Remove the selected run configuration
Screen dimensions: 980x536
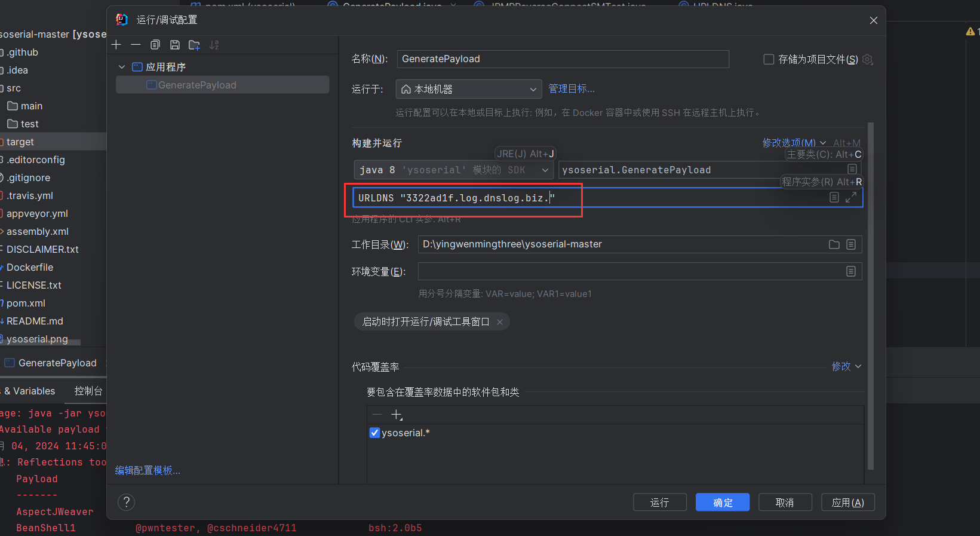point(136,45)
